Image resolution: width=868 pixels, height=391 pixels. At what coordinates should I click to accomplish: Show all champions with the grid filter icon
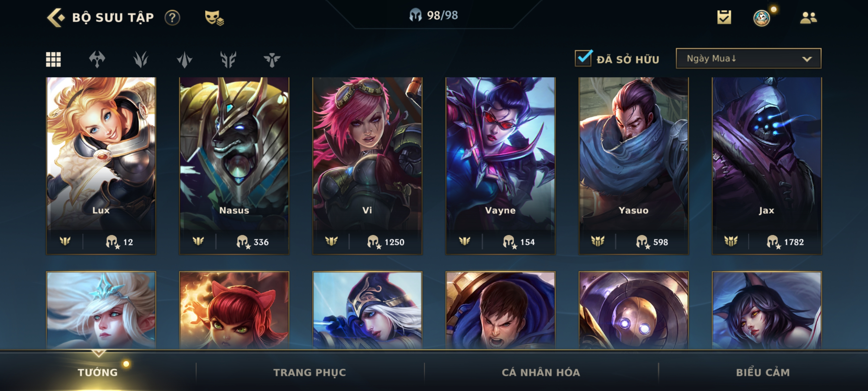click(53, 59)
